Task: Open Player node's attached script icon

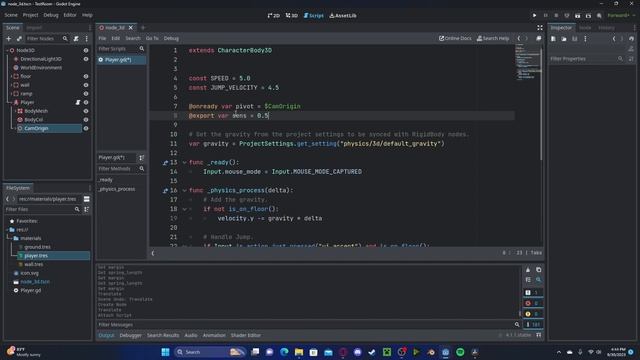Action: coord(78,102)
